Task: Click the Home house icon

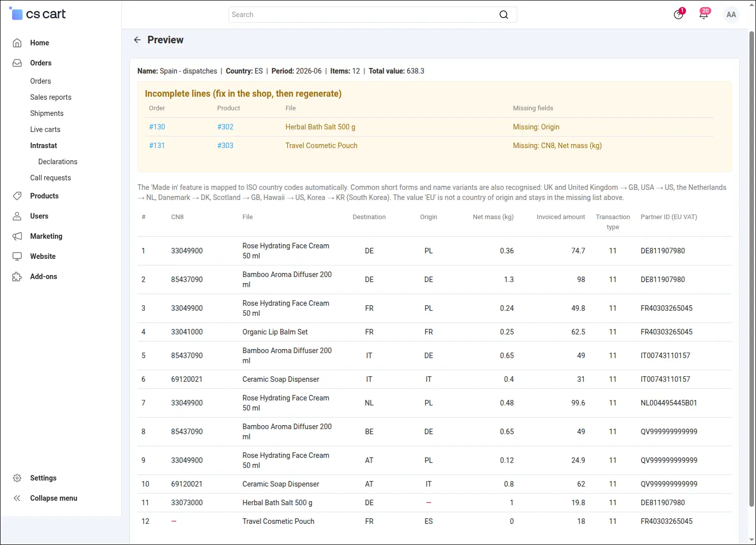Action: 17,43
